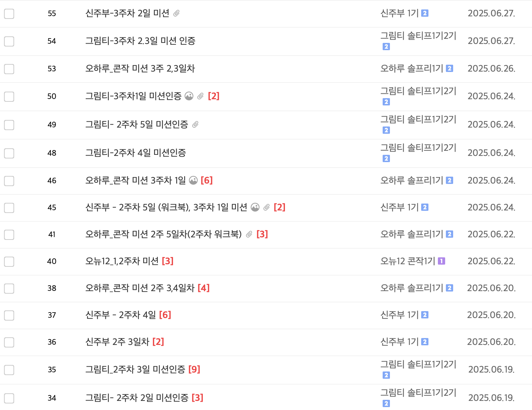Click the photo icon on 오하루_콘작 미션 3주차 1일

coord(194,180)
